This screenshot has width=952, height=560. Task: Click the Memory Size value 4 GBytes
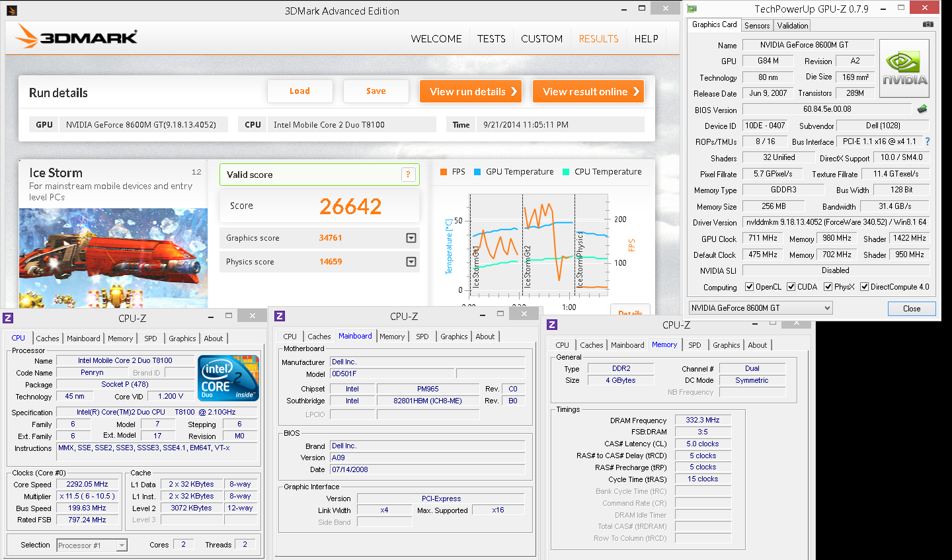tap(621, 380)
